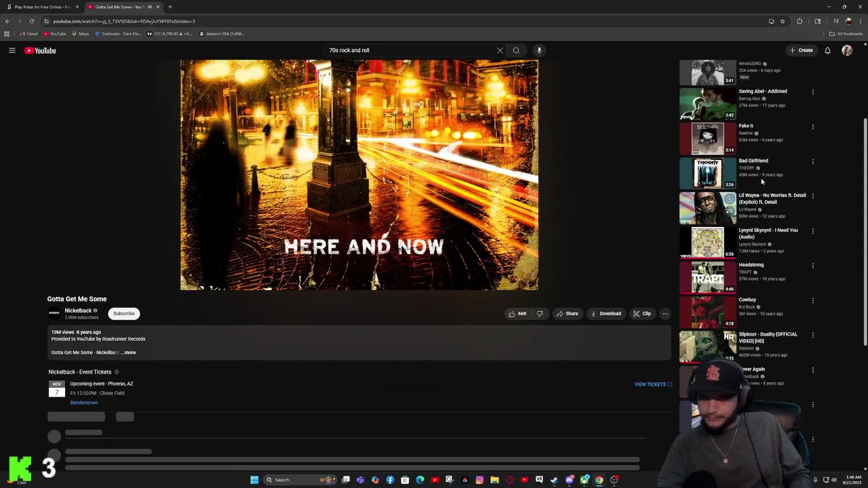868x488 pixels.
Task: Open Chrome three-dot menu
Action: pos(860,21)
